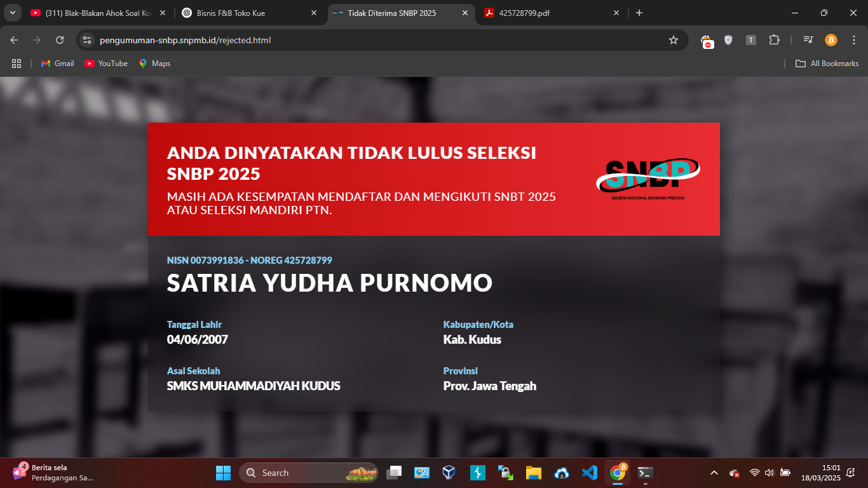Open the cloud tunnel app on taskbar
Image resolution: width=868 pixels, height=488 pixels.
561,473
